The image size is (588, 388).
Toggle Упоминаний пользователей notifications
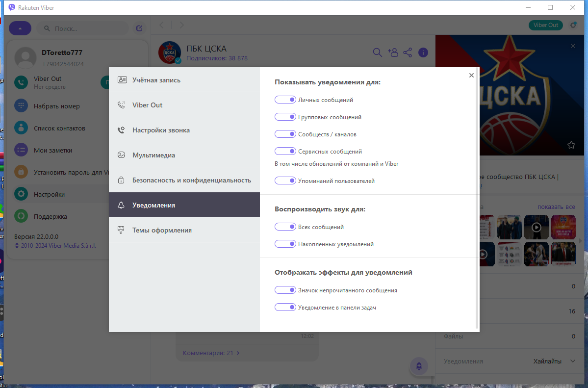click(x=285, y=181)
